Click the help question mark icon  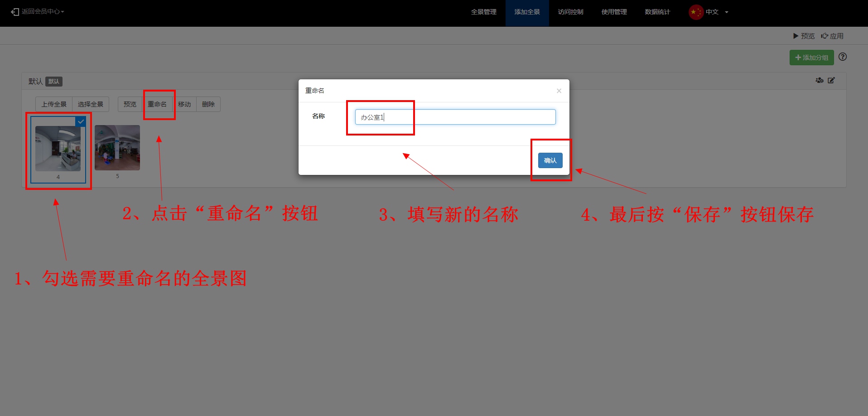842,57
